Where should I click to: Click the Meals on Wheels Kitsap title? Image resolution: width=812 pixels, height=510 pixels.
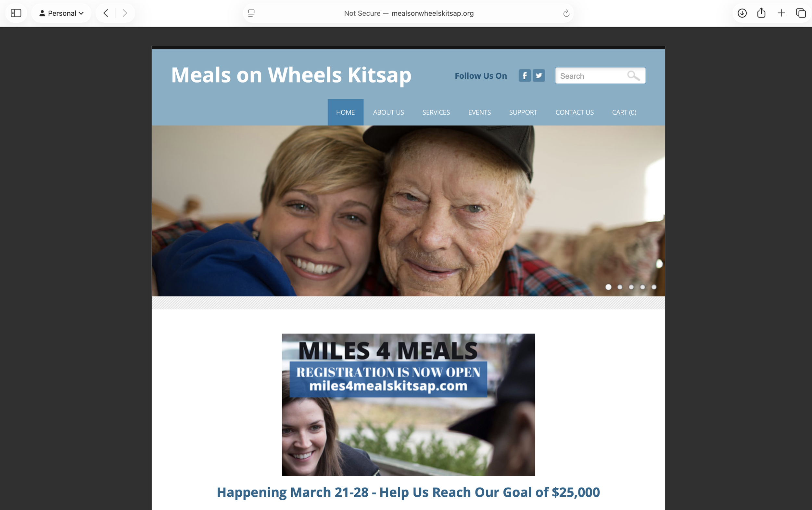pyautogui.click(x=291, y=75)
